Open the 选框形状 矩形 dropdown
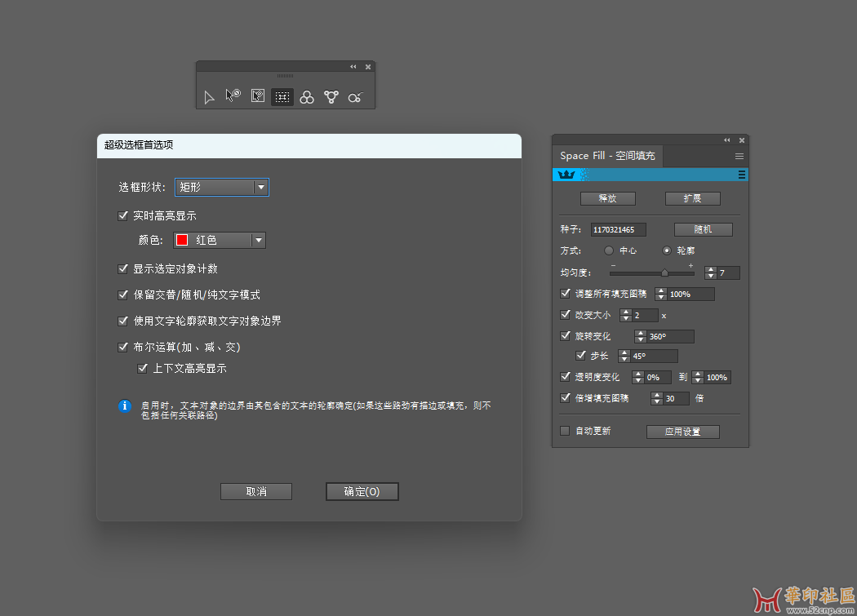 pos(222,187)
